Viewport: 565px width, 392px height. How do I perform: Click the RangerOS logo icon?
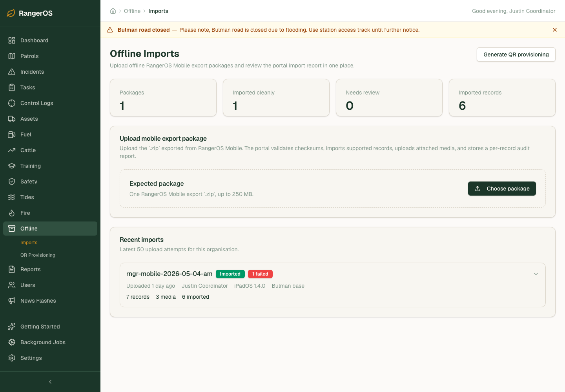(11, 13)
